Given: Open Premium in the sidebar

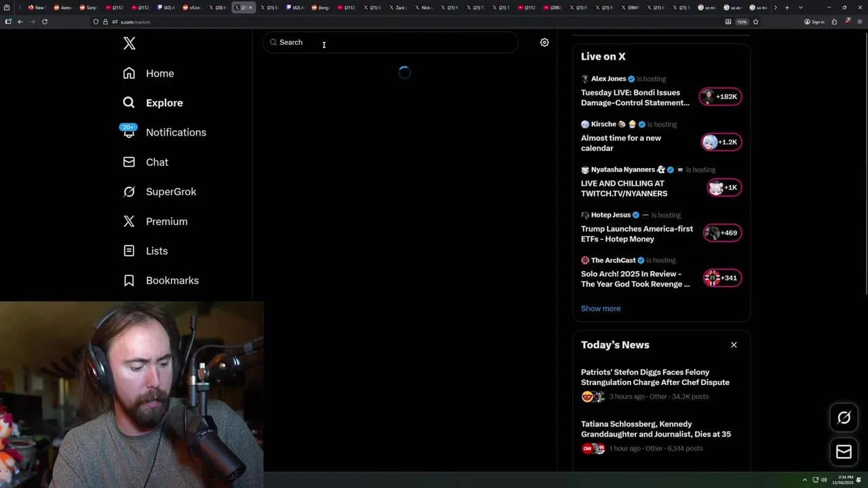Looking at the screenshot, I should (x=155, y=222).
